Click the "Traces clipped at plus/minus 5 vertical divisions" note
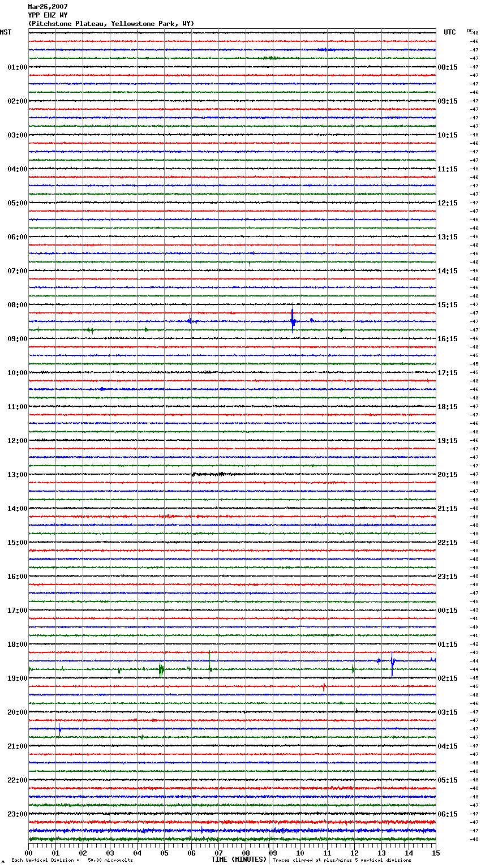 coord(342,860)
